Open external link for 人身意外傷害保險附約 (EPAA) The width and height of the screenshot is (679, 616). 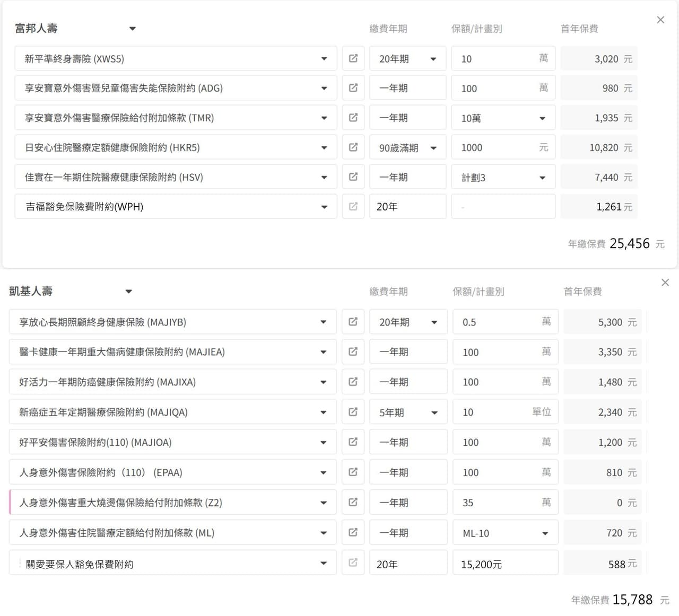tap(353, 472)
